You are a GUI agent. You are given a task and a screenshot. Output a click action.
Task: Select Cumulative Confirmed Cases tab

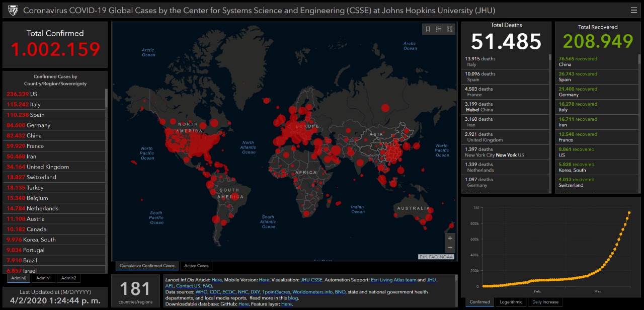[147, 266]
